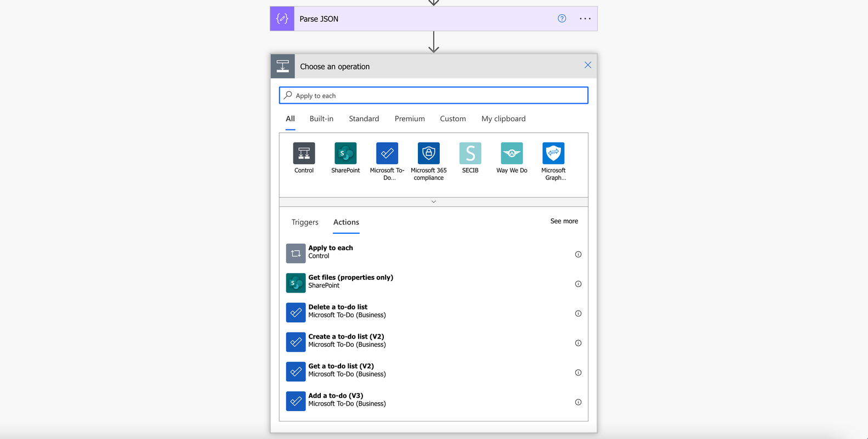This screenshot has width=868, height=439.
Task: Click the Parse JSON help icon
Action: 562,19
